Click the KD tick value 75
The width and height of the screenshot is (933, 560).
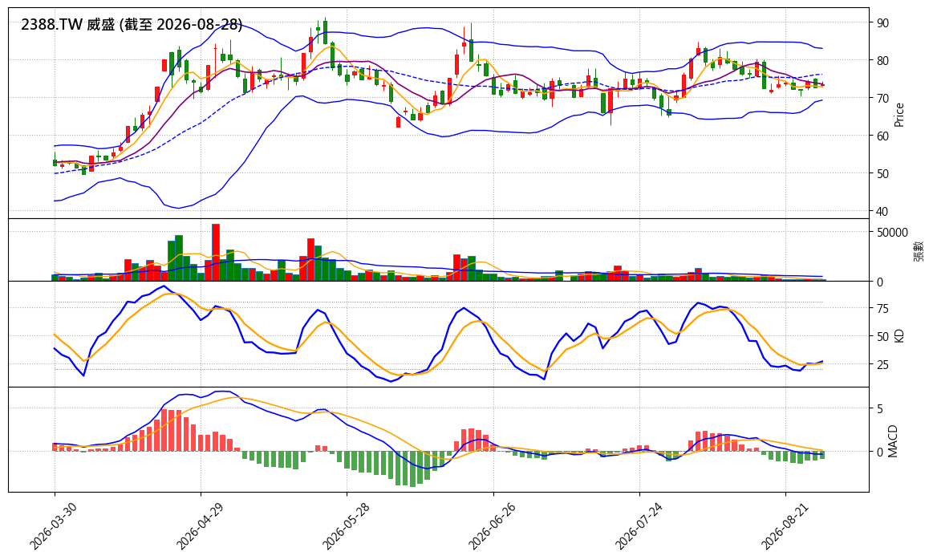[x=882, y=308]
